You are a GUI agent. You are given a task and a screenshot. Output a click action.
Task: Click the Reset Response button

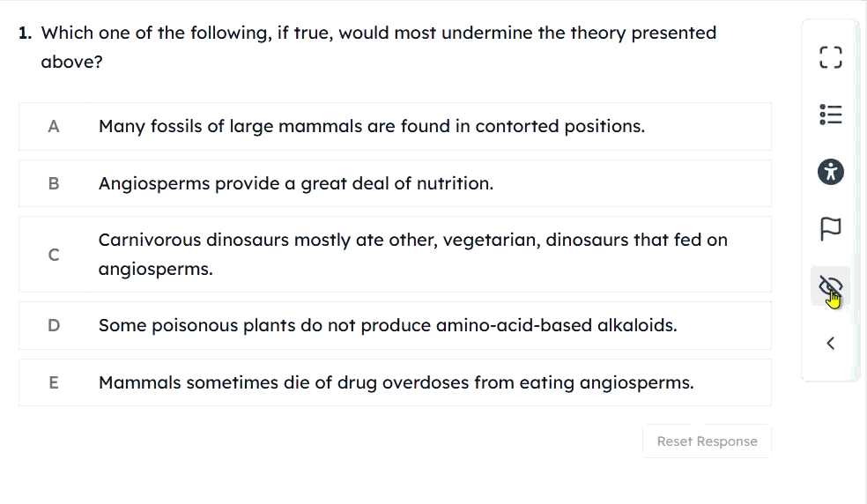click(x=707, y=441)
